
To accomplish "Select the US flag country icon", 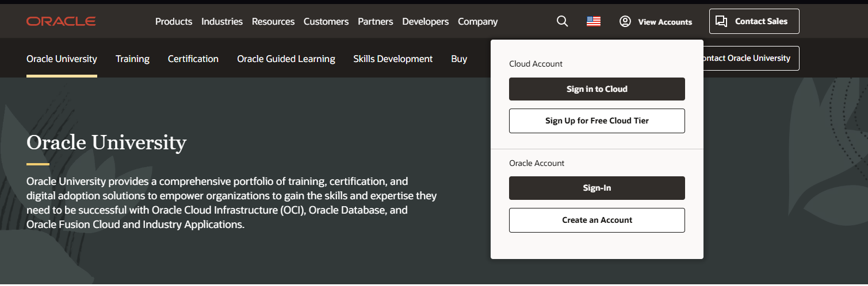I will tap(594, 21).
